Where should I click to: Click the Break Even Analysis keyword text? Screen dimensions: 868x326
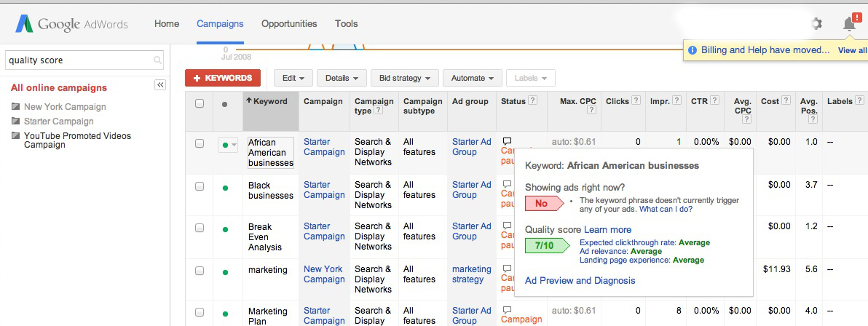[x=265, y=237]
